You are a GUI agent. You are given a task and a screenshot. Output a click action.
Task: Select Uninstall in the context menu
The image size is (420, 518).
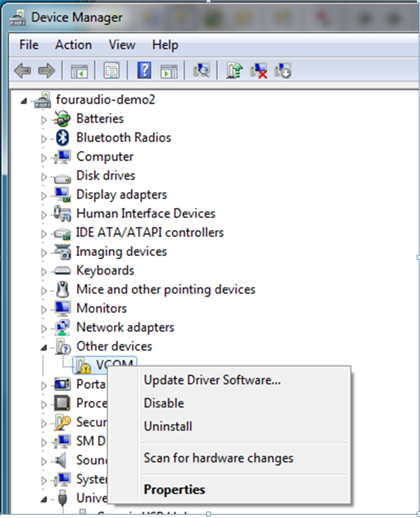click(168, 426)
